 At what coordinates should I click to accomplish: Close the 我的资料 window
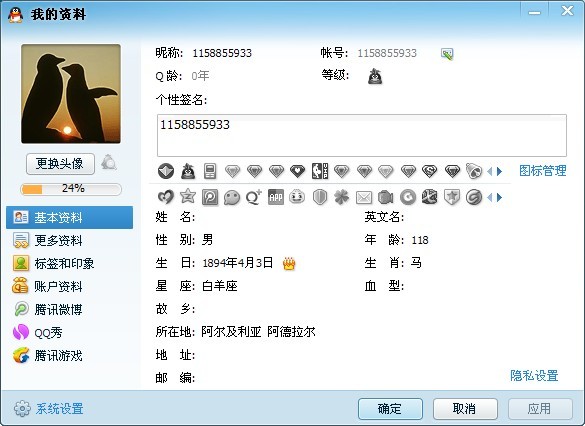click(567, 11)
